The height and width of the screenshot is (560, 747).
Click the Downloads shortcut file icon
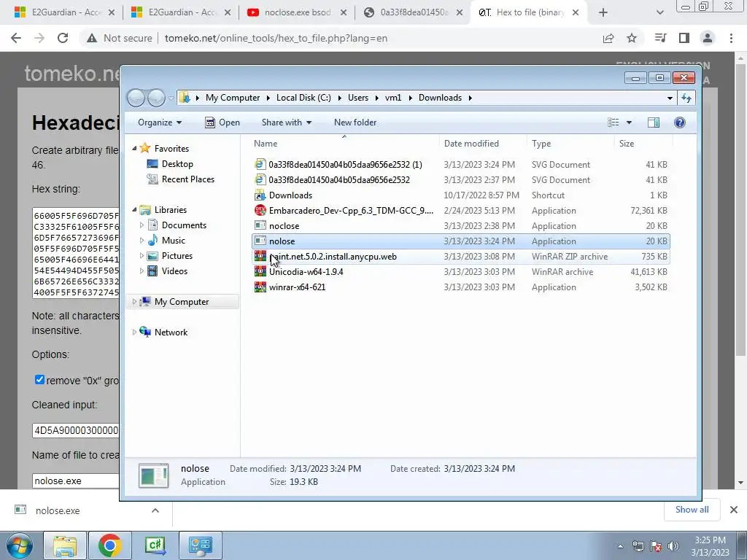260,195
